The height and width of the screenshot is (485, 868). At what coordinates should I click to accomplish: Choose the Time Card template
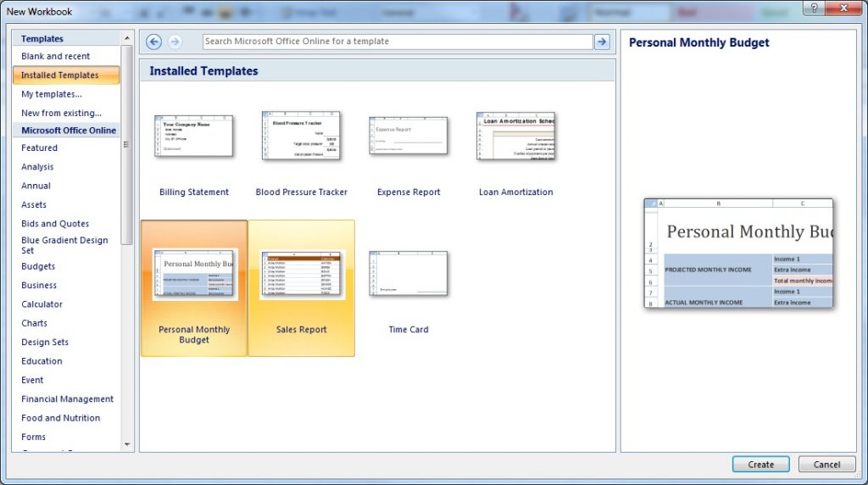coord(409,275)
